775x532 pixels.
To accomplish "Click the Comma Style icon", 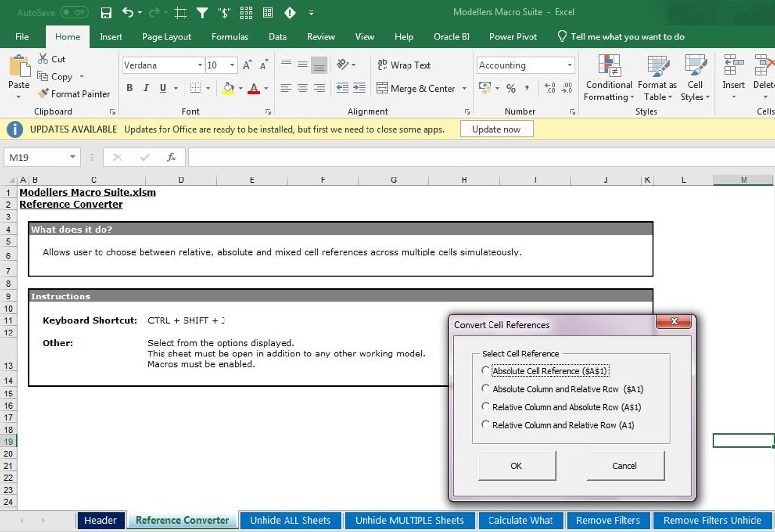I will pos(527,88).
